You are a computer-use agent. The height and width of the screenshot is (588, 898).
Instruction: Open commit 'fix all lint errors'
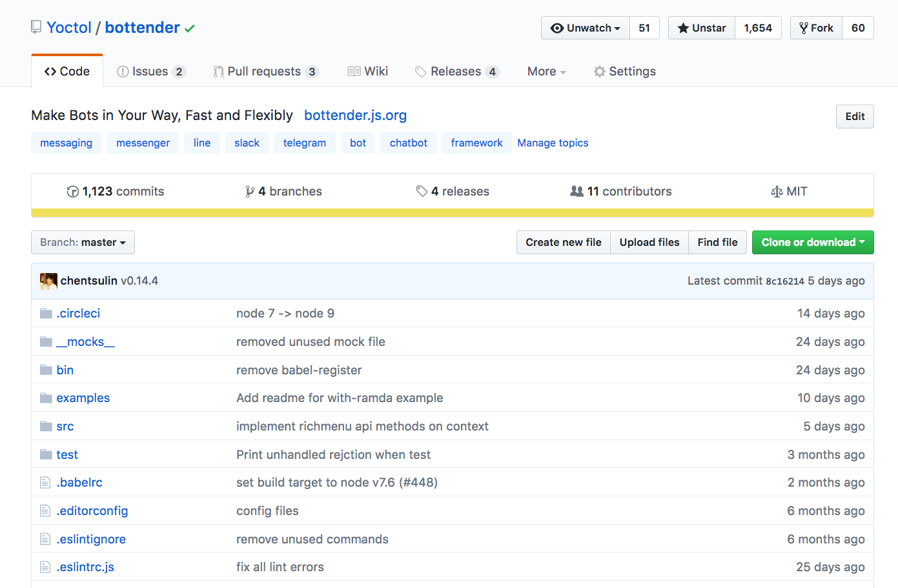pos(280,567)
